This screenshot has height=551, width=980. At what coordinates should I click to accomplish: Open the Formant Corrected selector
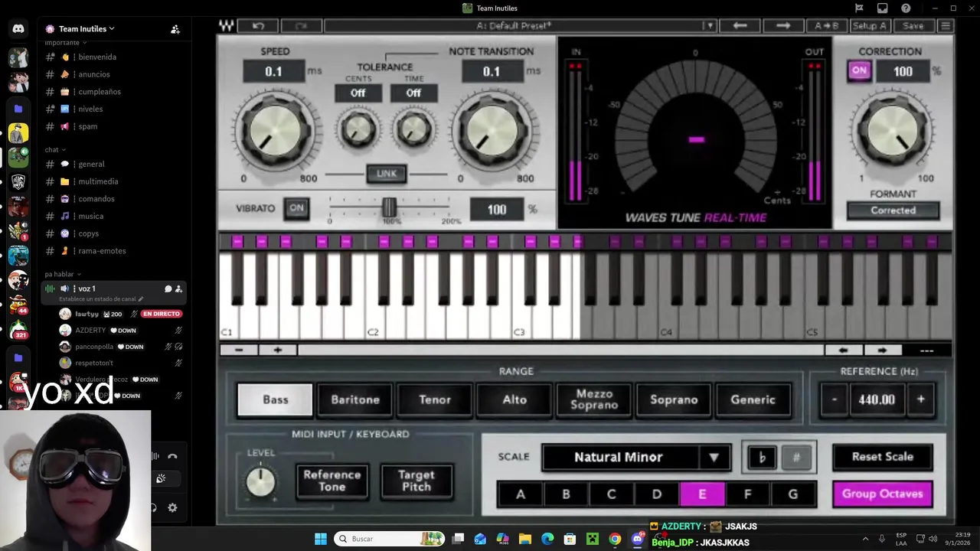click(893, 210)
